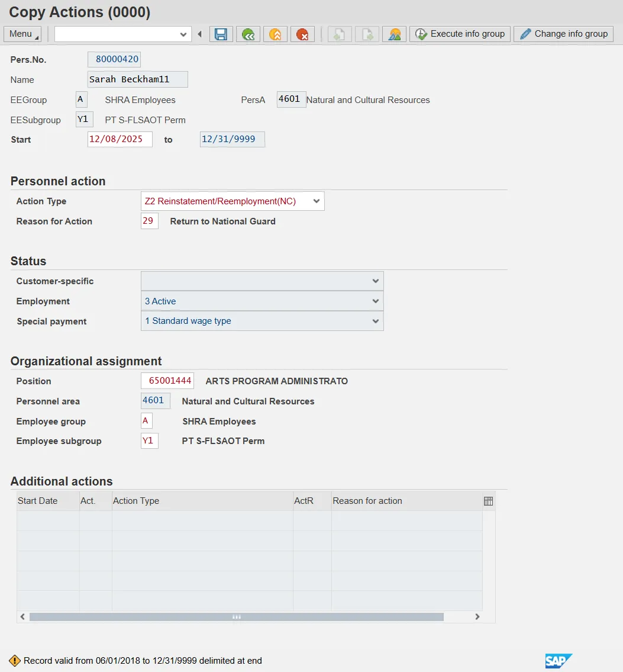Click the warning icon in status bar
This screenshot has height=672, width=623.
15,661
